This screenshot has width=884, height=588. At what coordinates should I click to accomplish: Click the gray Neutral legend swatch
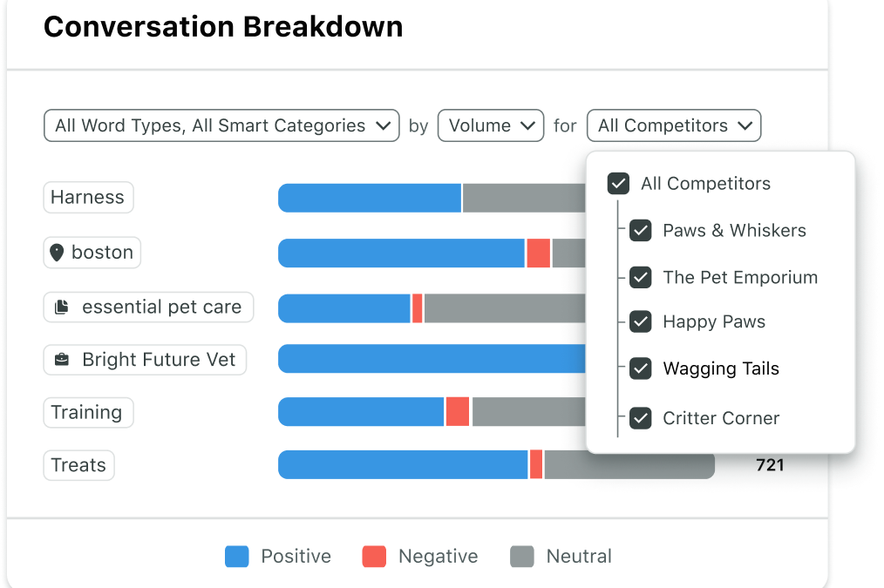coord(522,557)
